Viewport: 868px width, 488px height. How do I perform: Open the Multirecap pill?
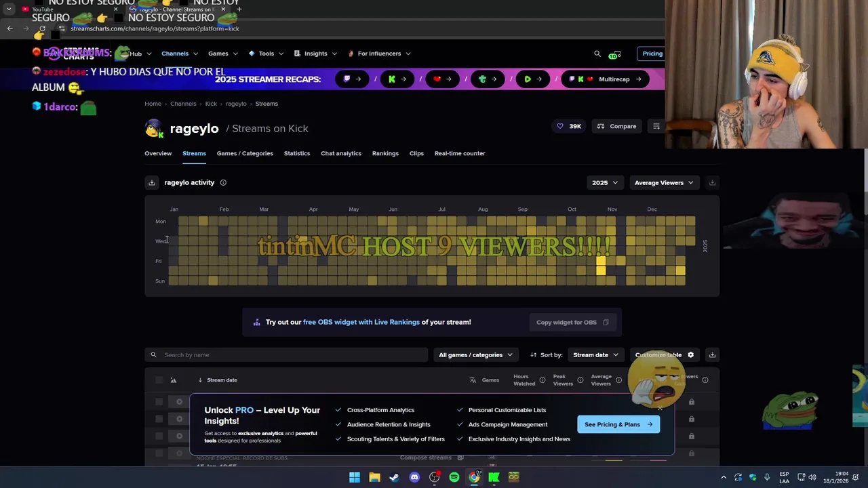point(605,79)
